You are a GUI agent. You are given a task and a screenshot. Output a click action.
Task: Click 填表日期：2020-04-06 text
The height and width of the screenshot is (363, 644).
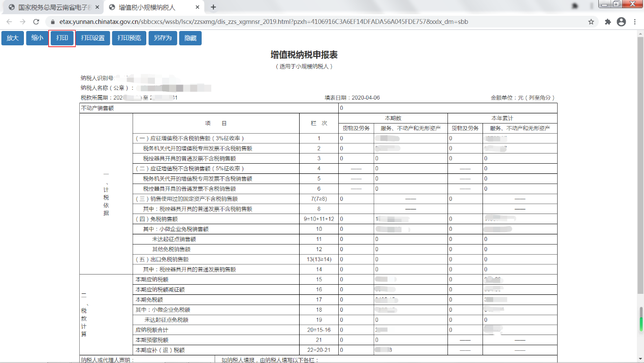tap(352, 98)
